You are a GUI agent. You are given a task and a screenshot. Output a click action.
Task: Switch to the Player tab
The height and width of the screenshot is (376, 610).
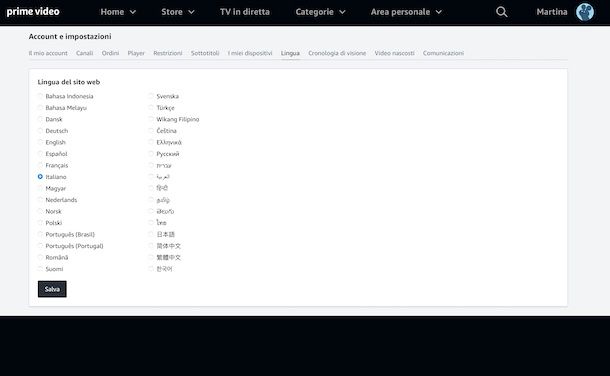pyautogui.click(x=136, y=53)
